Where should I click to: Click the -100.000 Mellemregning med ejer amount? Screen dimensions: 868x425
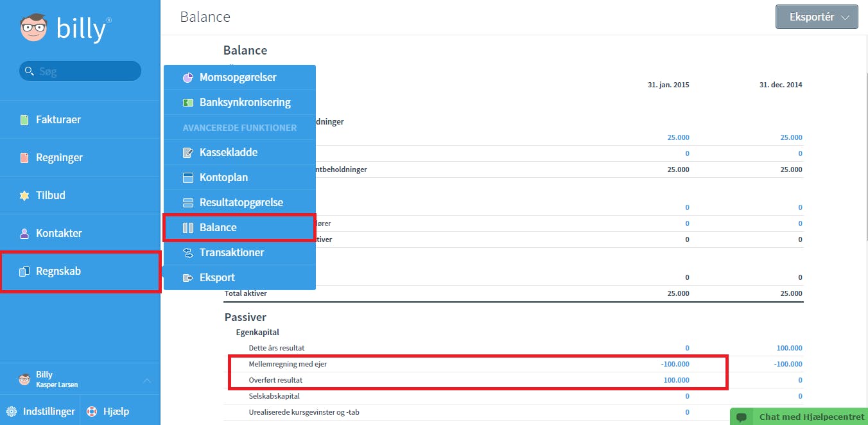(675, 364)
